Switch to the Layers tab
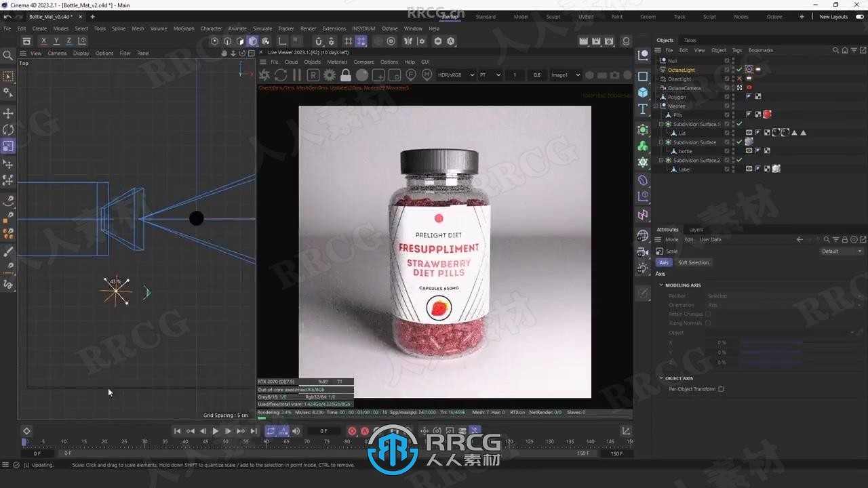This screenshot has width=868, height=488. click(x=696, y=230)
